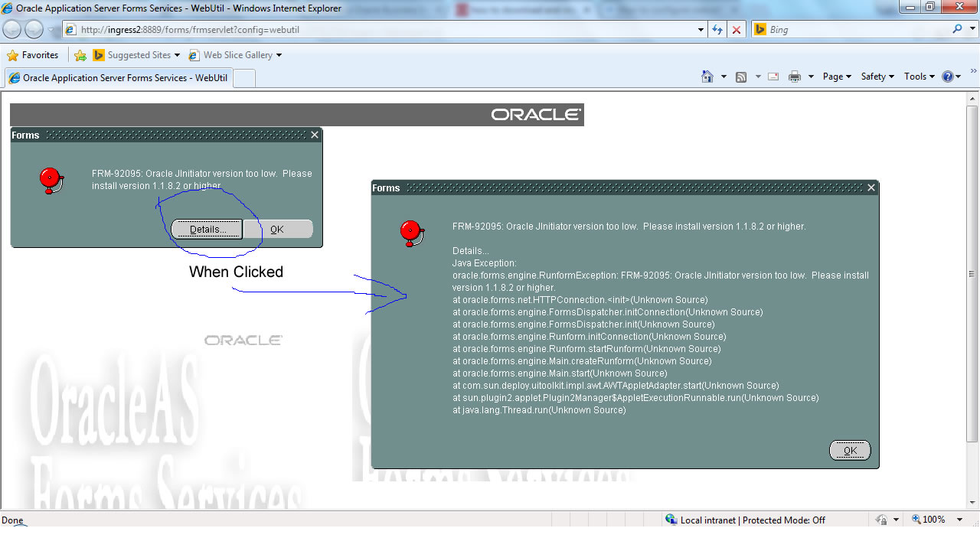Expand the command bar overflow chevron
The height and width of the screenshot is (551, 980).
pos(973,71)
